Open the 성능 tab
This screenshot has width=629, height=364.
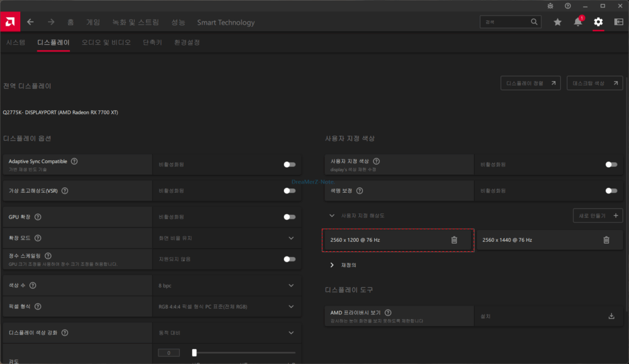(x=178, y=22)
